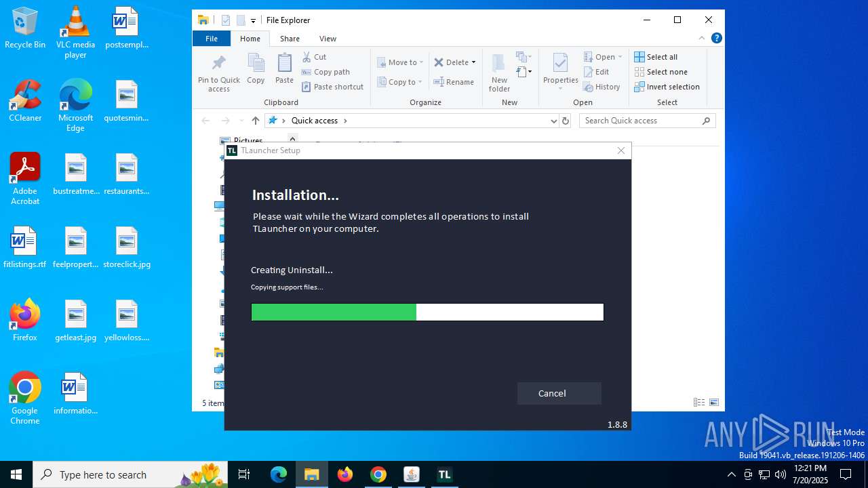This screenshot has height=488, width=868.
Task: Select Google Chrome desktop shortcut
Action: click(25, 399)
